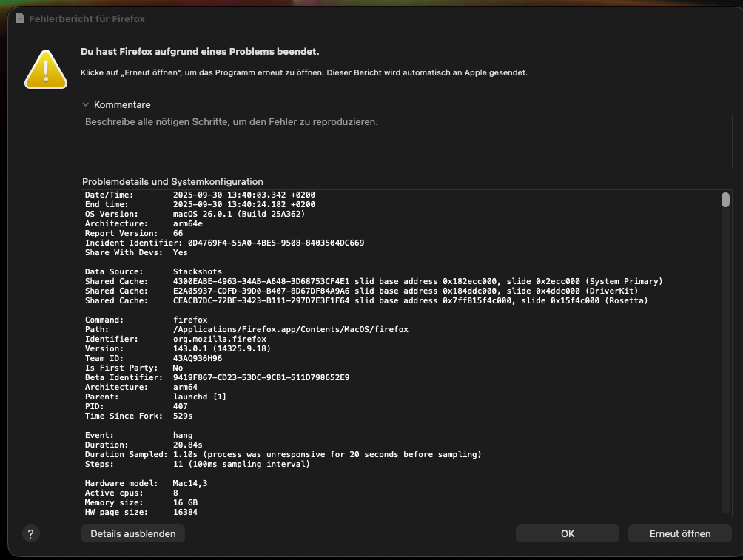Click Is First Party No value
The image size is (743, 560).
coord(178,368)
